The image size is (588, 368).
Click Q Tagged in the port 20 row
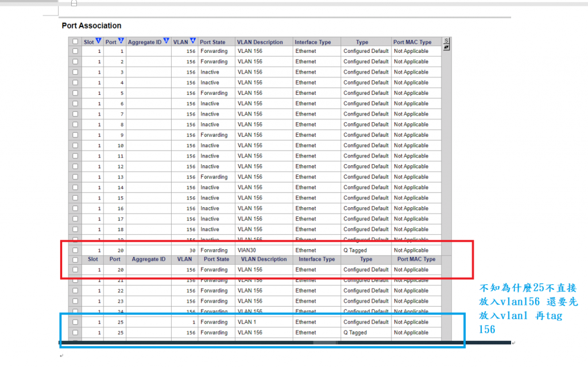tap(355, 250)
